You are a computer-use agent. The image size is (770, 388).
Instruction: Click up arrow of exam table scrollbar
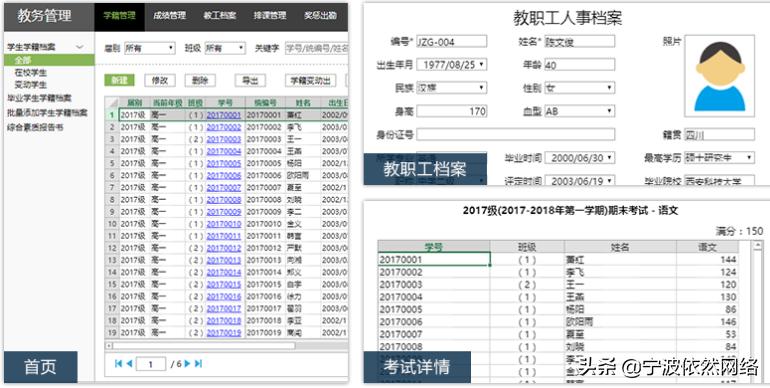[x=757, y=245]
